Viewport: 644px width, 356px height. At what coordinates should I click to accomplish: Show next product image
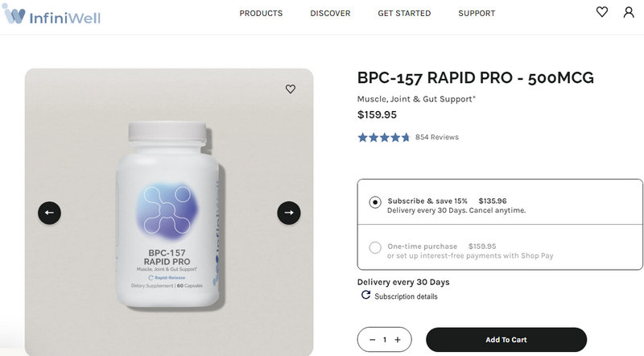coord(289,213)
